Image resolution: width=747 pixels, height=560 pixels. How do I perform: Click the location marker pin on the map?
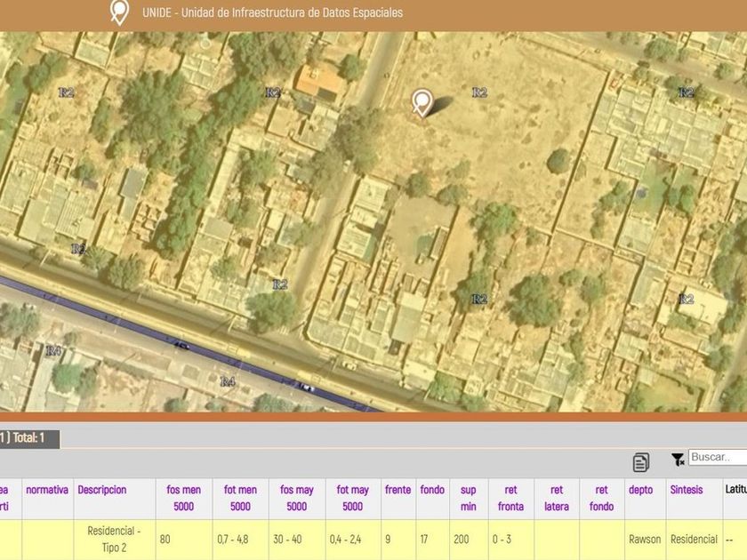[422, 103]
